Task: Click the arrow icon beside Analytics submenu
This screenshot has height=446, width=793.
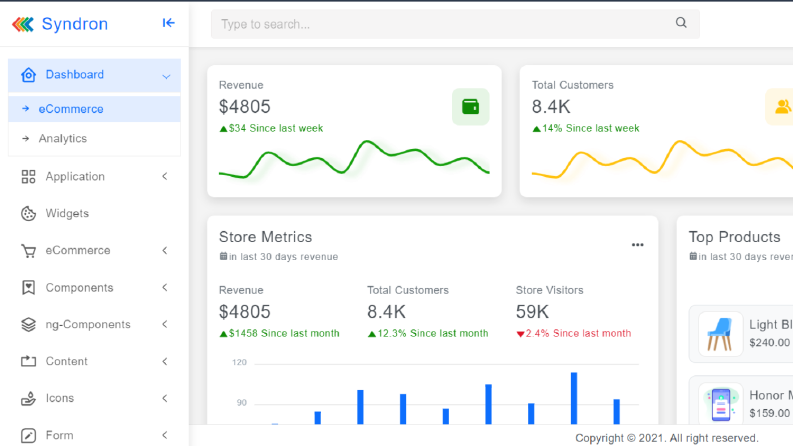Action: [25, 138]
